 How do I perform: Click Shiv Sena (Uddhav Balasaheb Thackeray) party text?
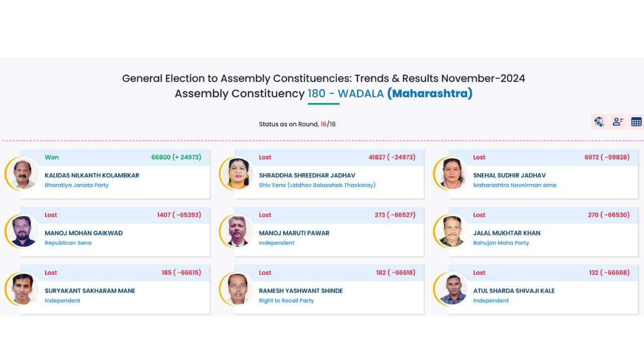click(317, 185)
